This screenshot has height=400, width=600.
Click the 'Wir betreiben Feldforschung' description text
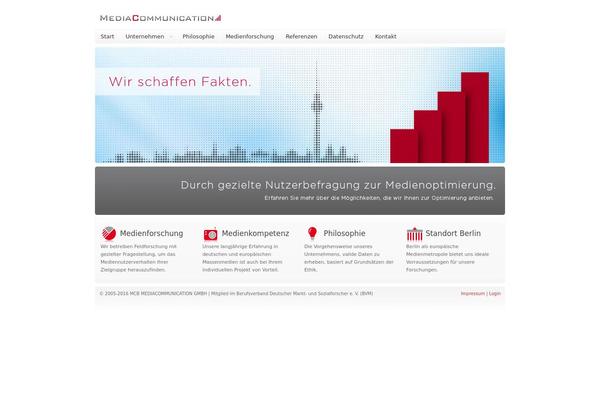139,258
